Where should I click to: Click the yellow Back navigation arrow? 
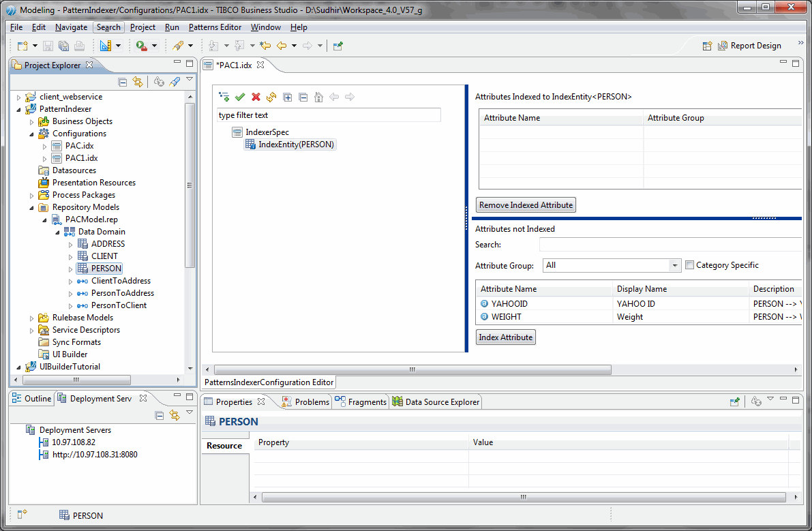pyautogui.click(x=282, y=46)
